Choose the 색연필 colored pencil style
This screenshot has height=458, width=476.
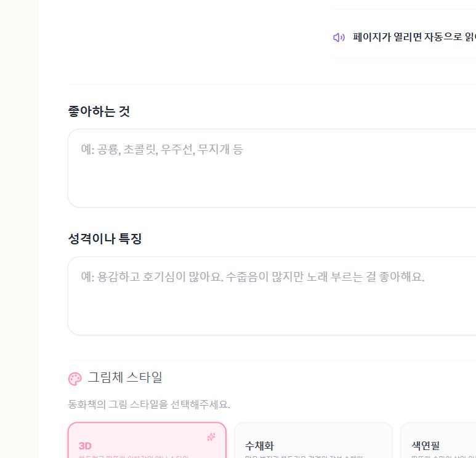point(438,440)
